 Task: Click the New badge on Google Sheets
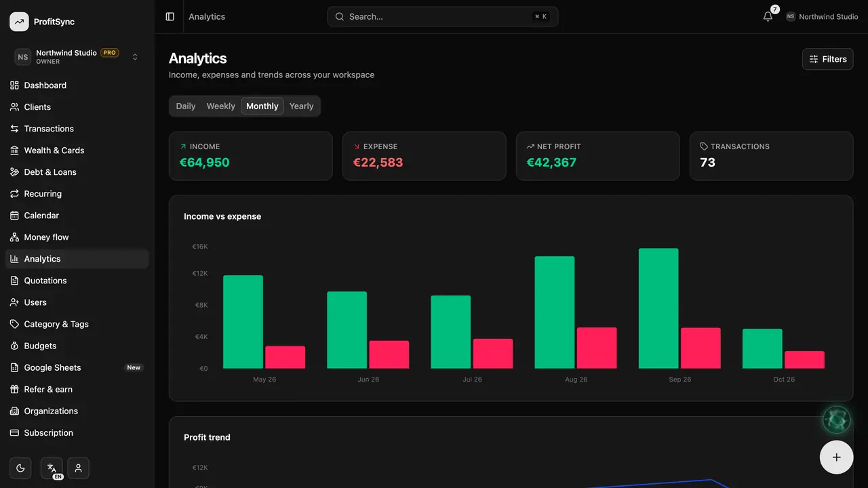pos(134,367)
